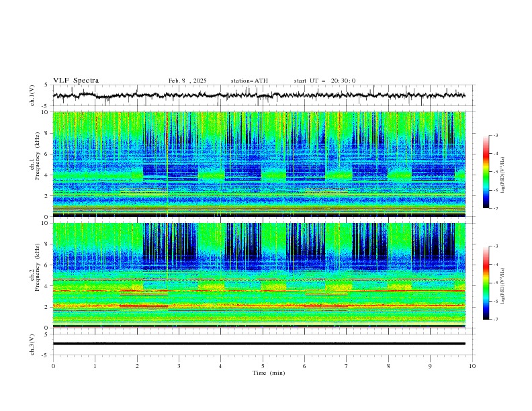Click the ch.2 "Frequency (kHz)" axis title

(x=38, y=267)
